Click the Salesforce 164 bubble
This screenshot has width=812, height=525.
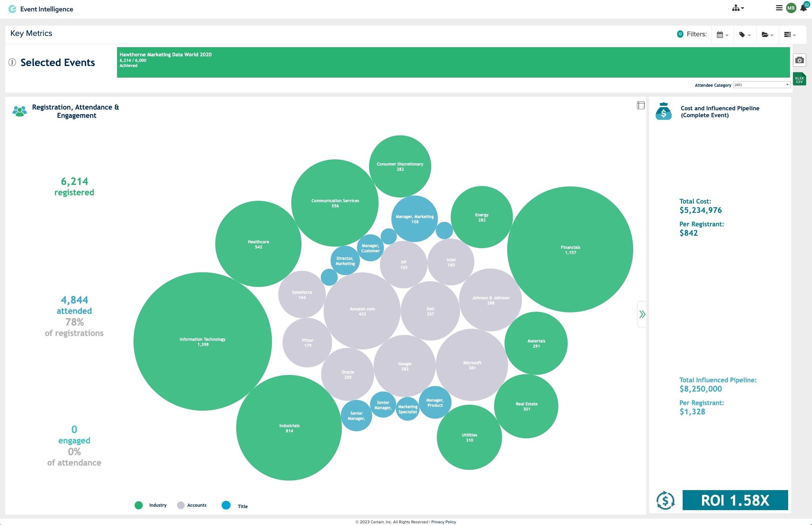click(302, 294)
